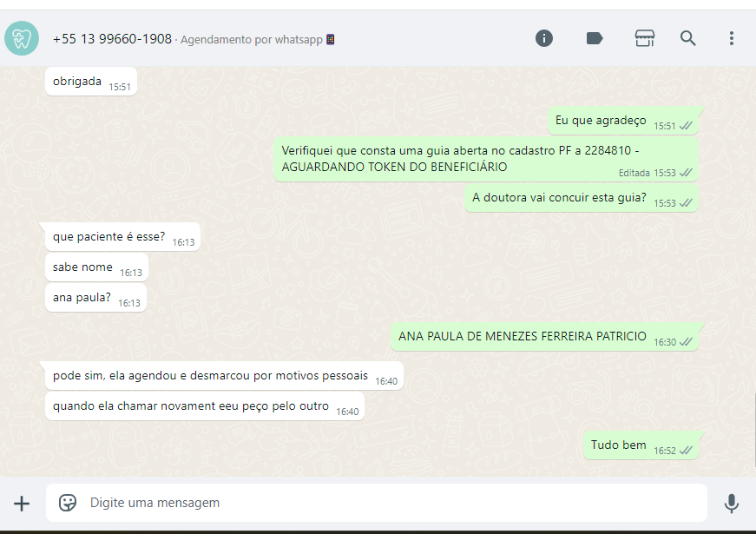
Task: Click the 'quando ela chamar novament' message
Action: point(205,406)
